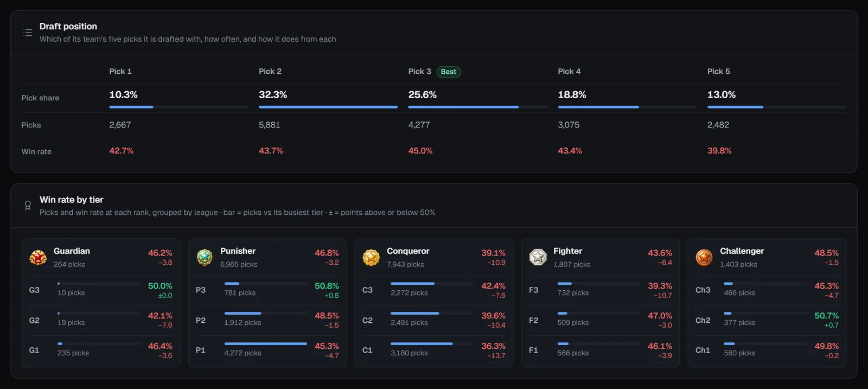Select the Pick 5 column header

tap(719, 72)
